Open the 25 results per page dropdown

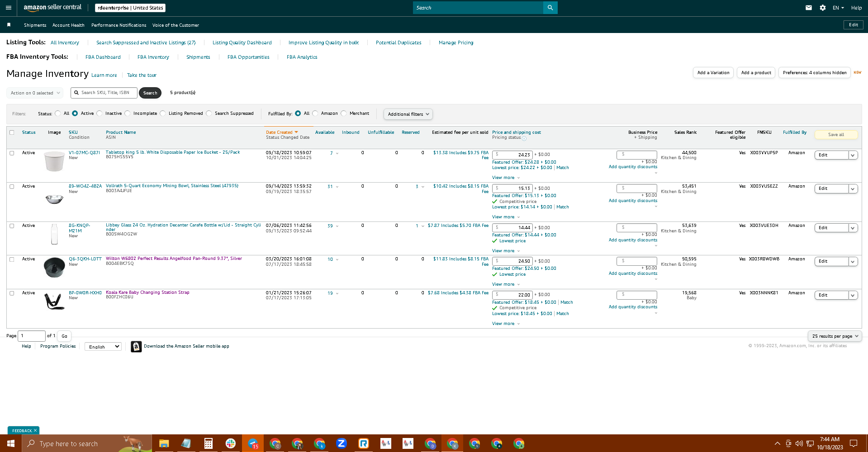pyautogui.click(x=835, y=336)
